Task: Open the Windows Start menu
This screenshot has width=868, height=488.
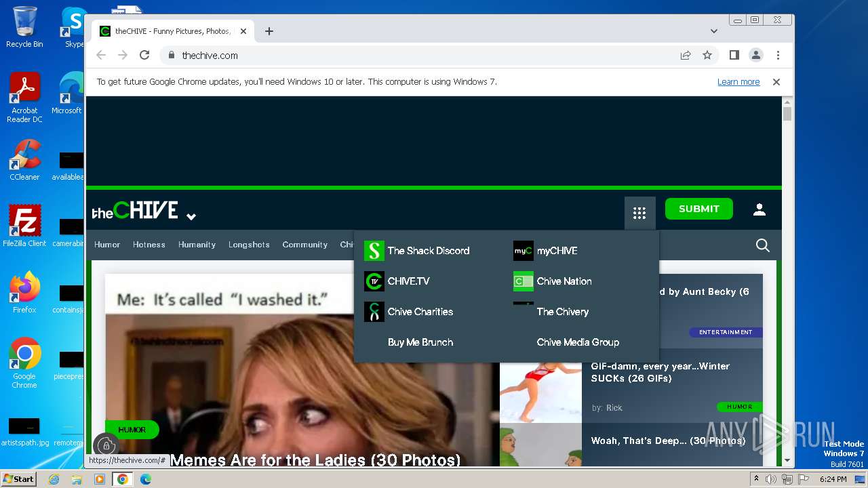Action: (x=19, y=479)
